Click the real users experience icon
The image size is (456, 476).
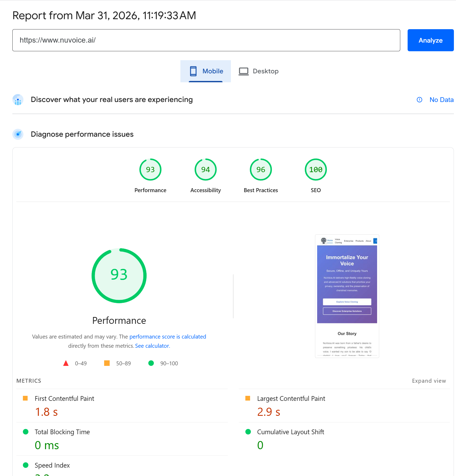click(x=18, y=100)
